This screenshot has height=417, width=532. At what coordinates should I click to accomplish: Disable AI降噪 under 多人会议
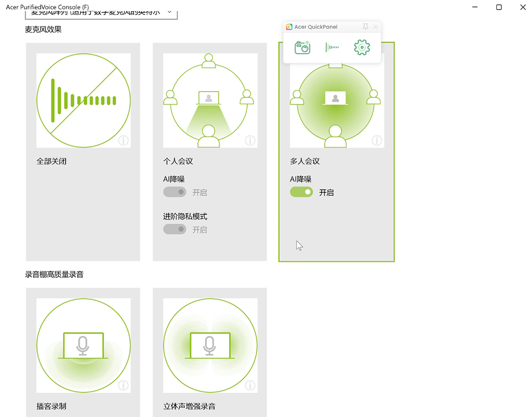(x=301, y=192)
